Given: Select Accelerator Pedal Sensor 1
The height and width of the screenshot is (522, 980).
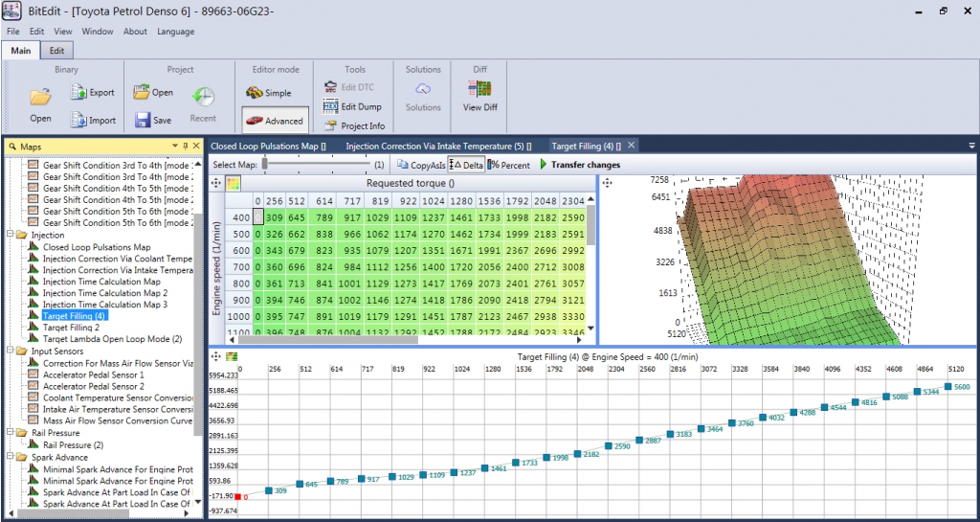Looking at the screenshot, I should click(x=93, y=374).
